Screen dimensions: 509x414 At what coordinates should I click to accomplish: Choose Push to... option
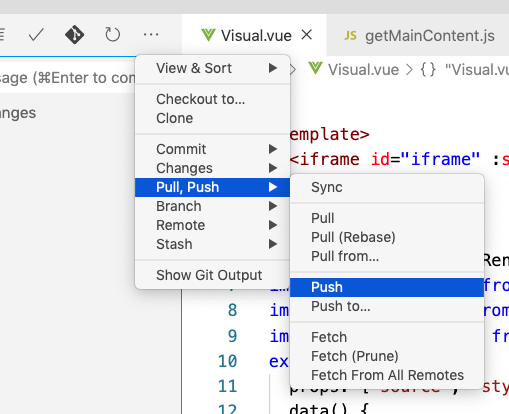tap(387, 306)
